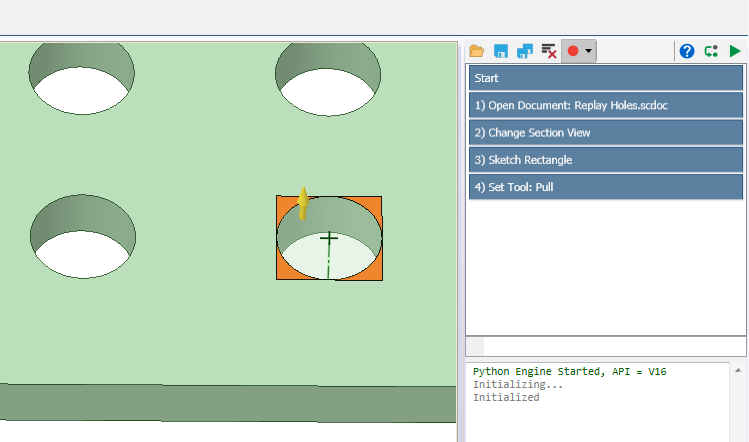
Task: Click the yellow pull arrow handle
Action: click(x=303, y=203)
